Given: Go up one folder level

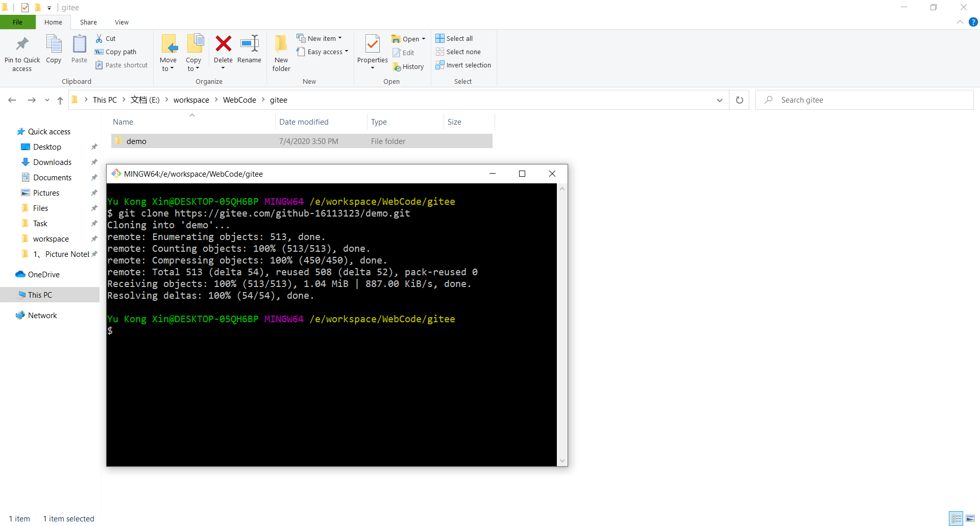Looking at the screenshot, I should point(60,100).
